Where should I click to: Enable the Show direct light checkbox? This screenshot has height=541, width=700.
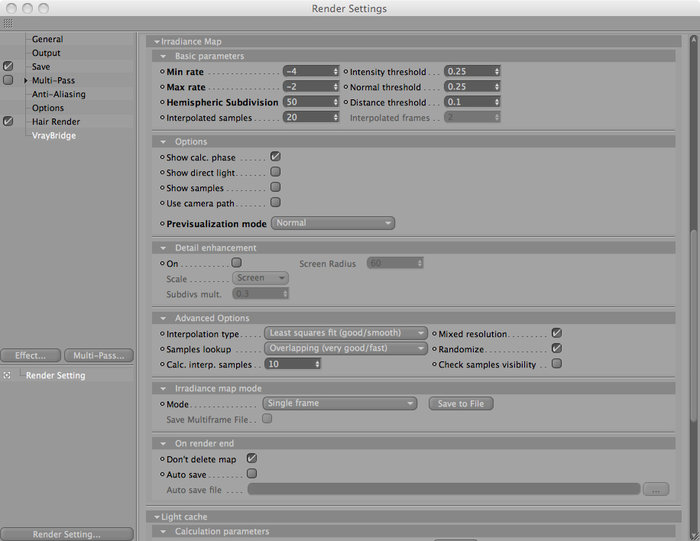click(275, 172)
